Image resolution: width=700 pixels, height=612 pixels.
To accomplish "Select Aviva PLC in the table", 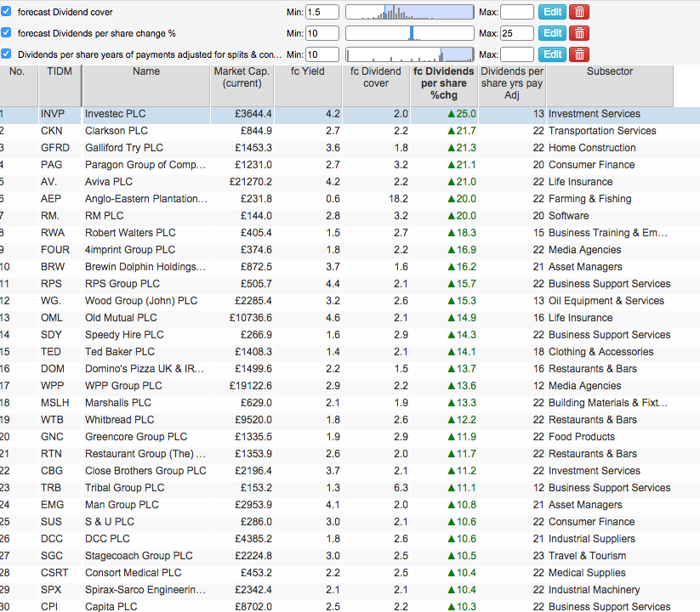I will [109, 182].
